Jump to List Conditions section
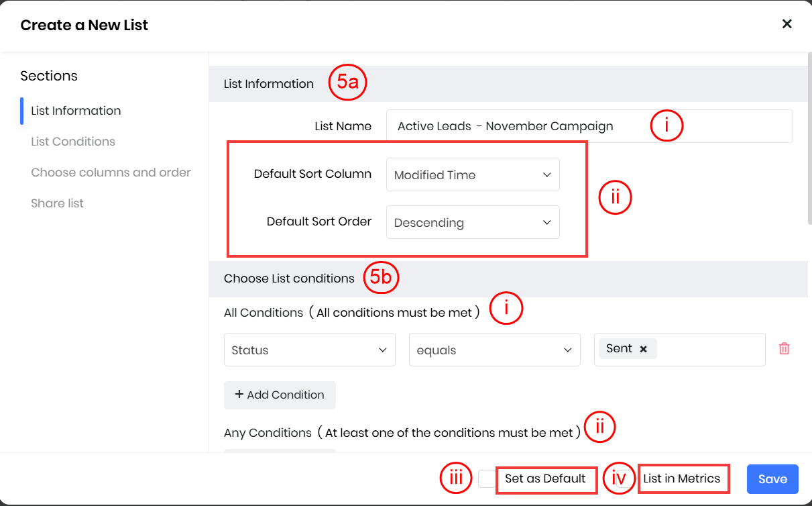 (x=73, y=142)
